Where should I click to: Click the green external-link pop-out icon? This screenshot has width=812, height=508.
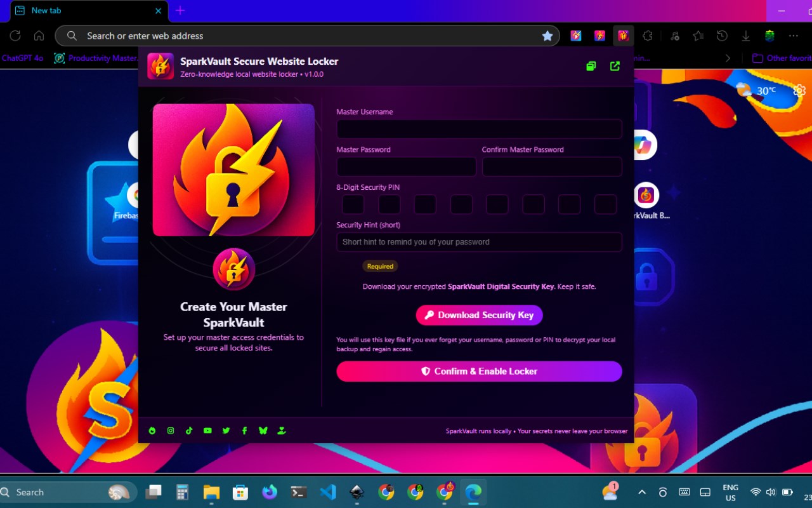tap(615, 66)
